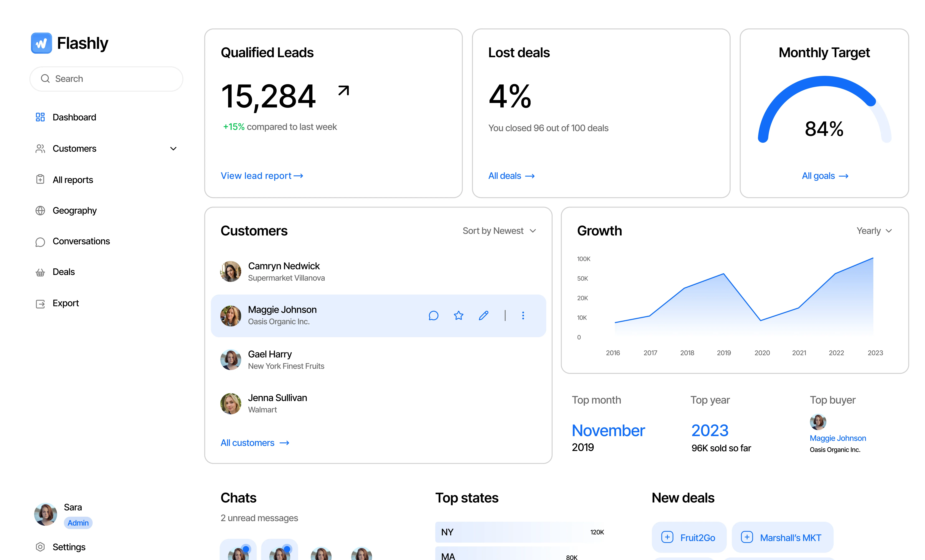
Task: Open Conversations in the sidebar
Action: pyautogui.click(x=81, y=241)
